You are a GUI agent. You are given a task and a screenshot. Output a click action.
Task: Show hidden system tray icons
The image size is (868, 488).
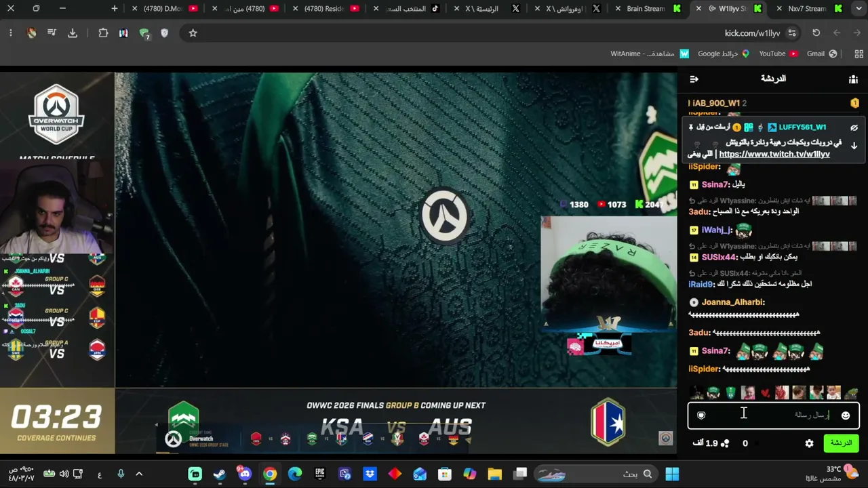point(139,474)
